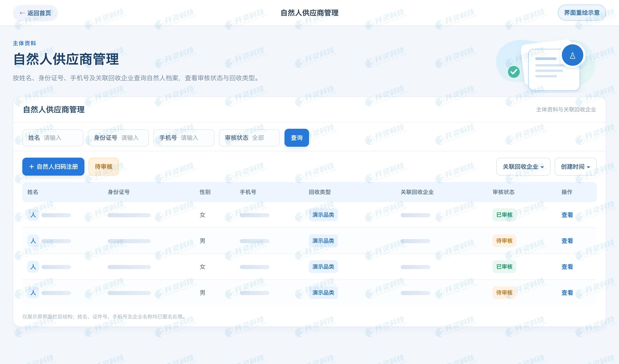Focus the 姓名 input field
The width and height of the screenshot is (619, 364).
click(53, 138)
